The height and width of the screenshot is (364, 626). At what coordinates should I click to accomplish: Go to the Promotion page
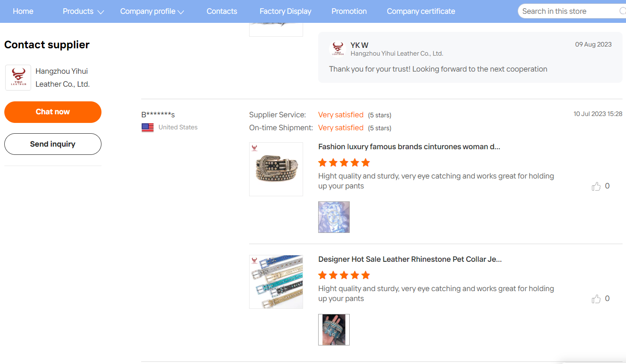tap(349, 11)
